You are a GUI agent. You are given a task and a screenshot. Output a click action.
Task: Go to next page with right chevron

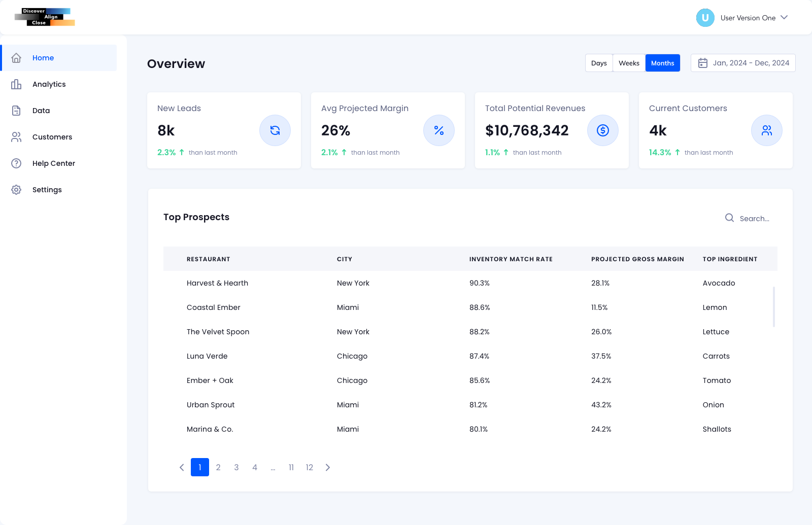328,467
